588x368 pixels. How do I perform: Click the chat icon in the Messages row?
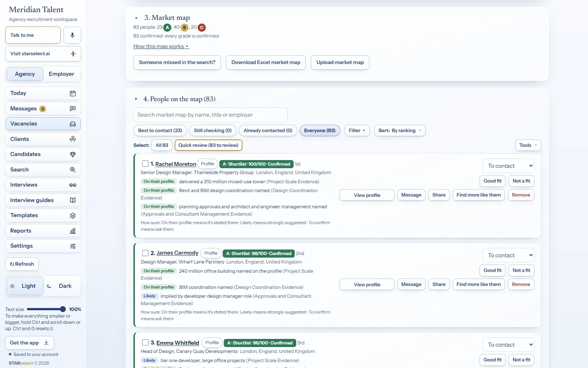73,109
